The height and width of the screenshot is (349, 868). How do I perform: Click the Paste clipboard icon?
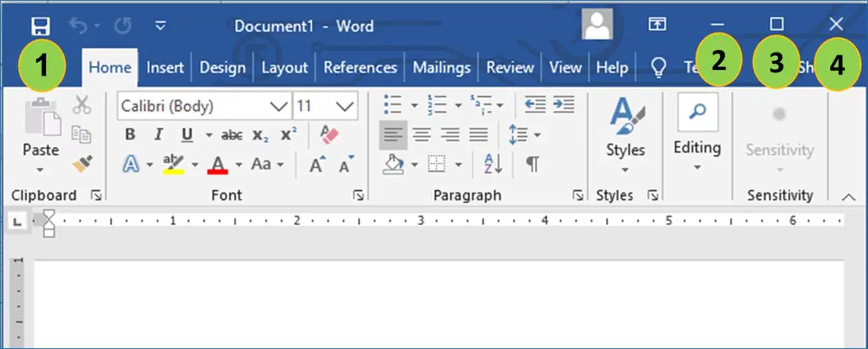(x=42, y=117)
